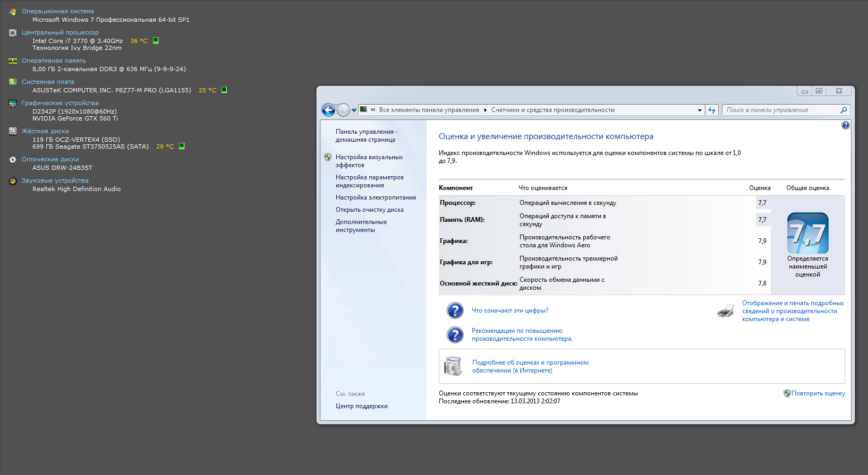868x475 pixels.
Task: Click the control panel search field
Action: pyautogui.click(x=780, y=110)
